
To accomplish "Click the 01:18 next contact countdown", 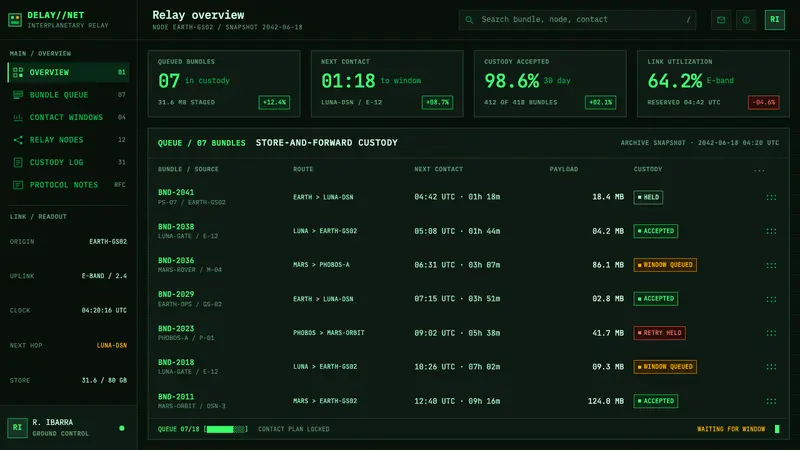I will [348, 81].
